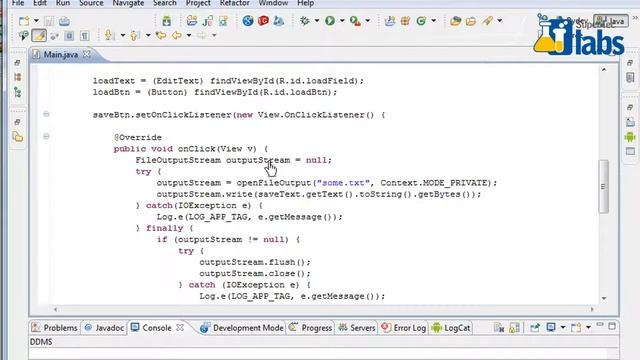Open the External Tools dropdown arrow

[x=367, y=20]
